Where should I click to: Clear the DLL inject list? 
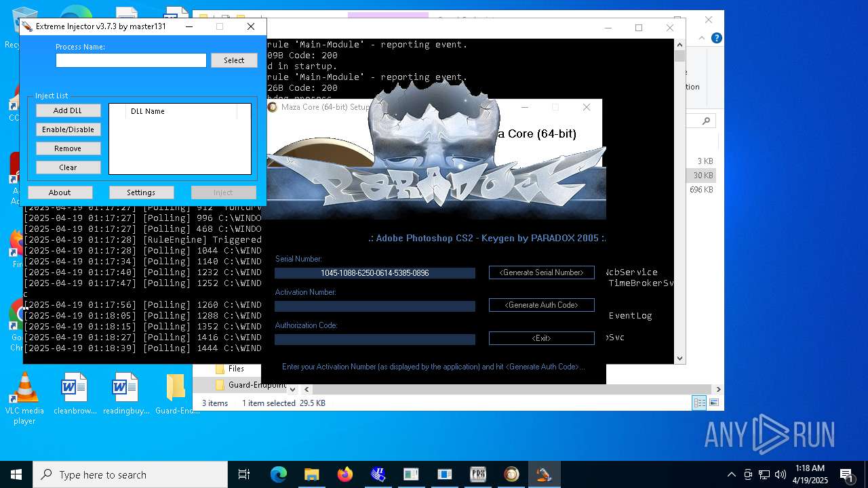point(68,167)
